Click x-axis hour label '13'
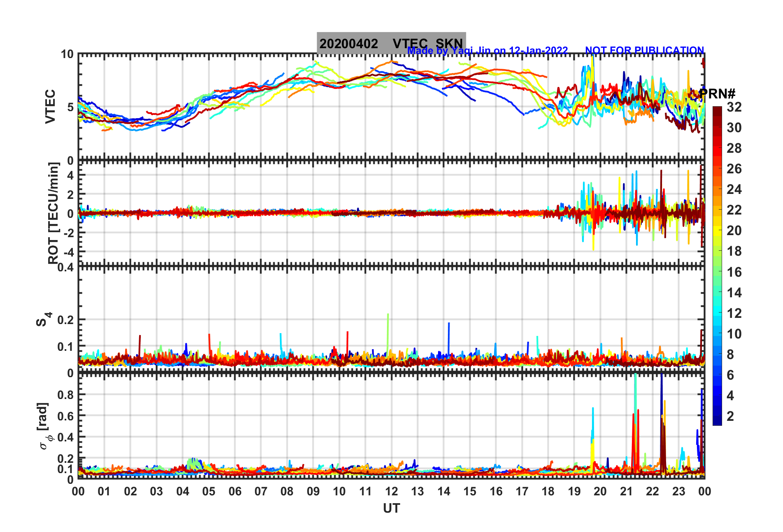The height and width of the screenshot is (532, 783). [x=417, y=492]
